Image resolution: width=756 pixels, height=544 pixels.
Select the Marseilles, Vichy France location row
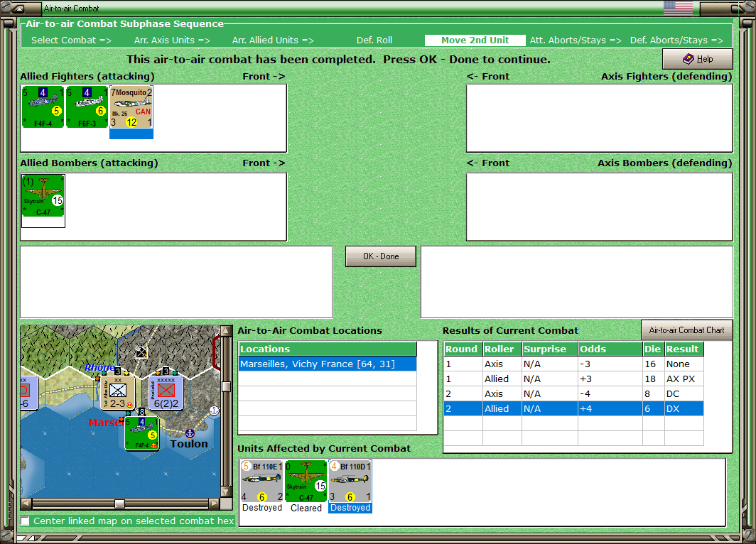[328, 364]
